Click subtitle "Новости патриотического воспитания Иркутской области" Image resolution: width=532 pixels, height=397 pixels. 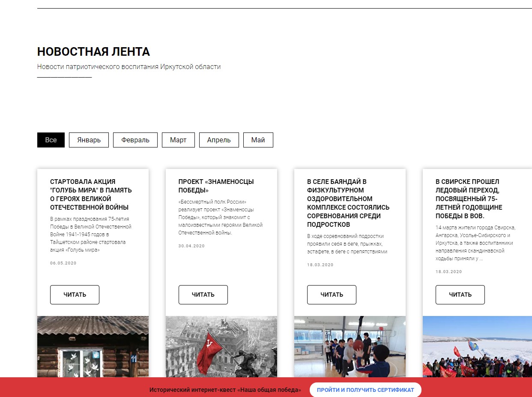[x=129, y=67]
